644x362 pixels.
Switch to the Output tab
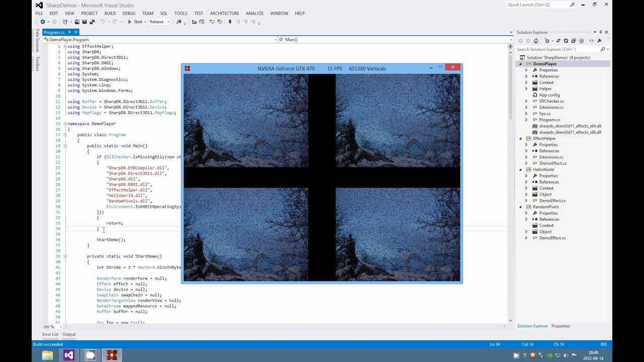69,334
